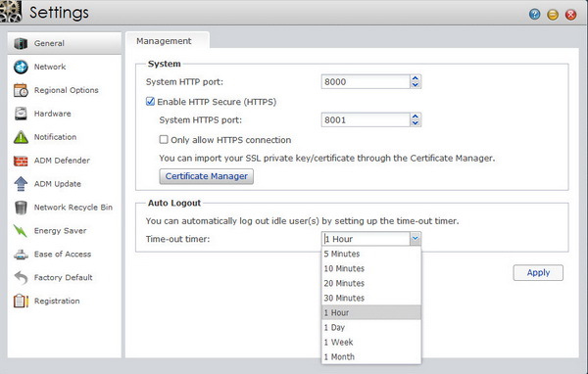Viewport: 588px width, 374px height.
Task: Collapse the Time-out timer dropdown arrow
Action: point(416,238)
